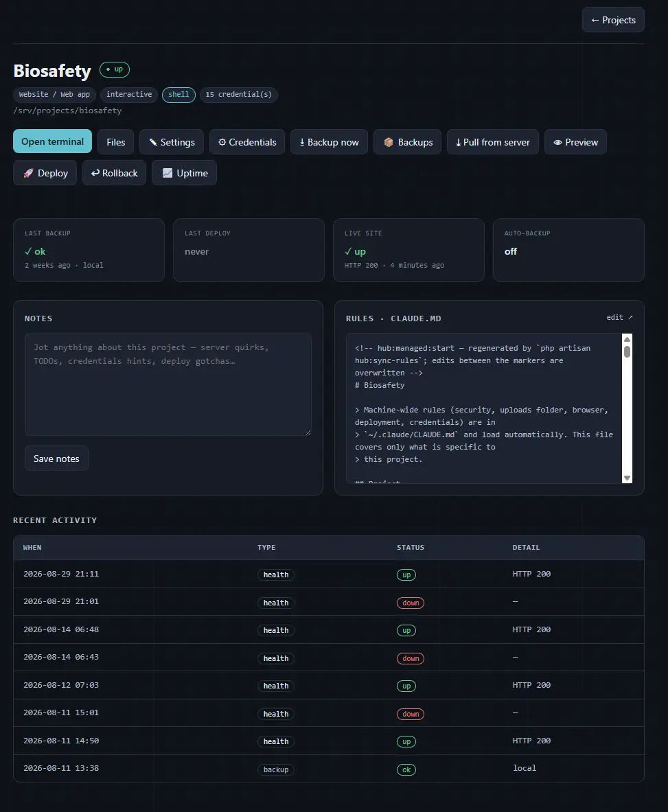Click the eye icon on Preview
Screen dimensions: 668x812
pyautogui.click(x=557, y=142)
